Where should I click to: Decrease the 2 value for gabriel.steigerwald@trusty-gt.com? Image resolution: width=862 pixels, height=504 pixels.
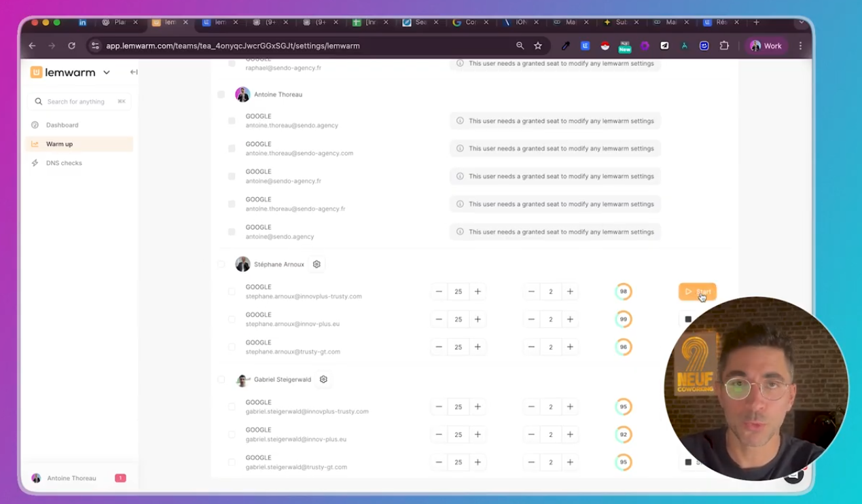[x=531, y=463]
